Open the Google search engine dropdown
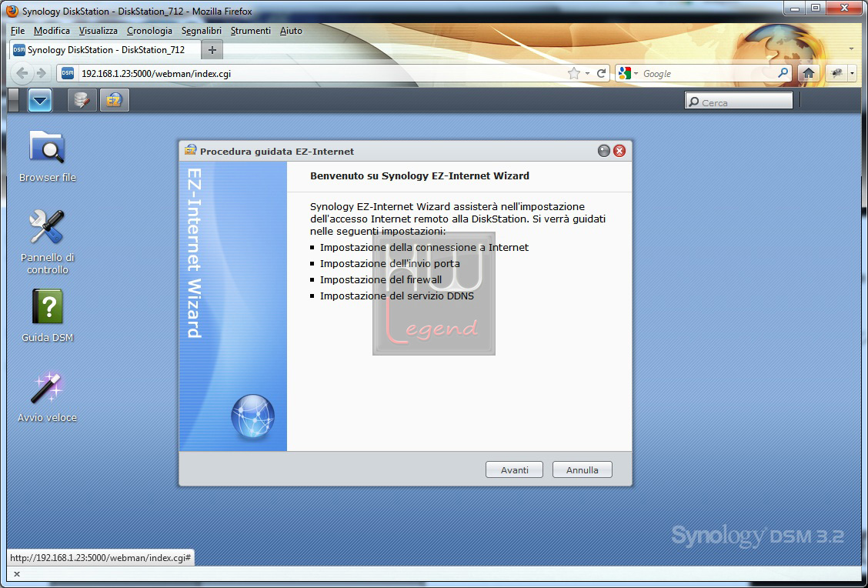This screenshot has width=868, height=588. tap(629, 73)
